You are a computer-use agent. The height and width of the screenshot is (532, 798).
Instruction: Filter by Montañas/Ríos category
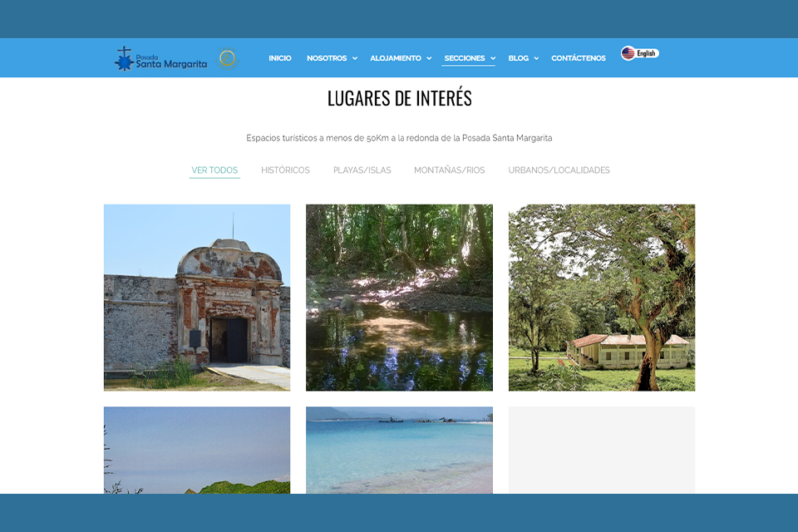click(449, 170)
